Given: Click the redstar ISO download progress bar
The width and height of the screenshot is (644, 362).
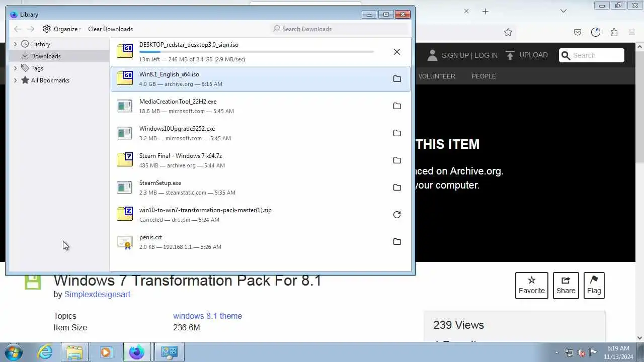Looking at the screenshot, I should tap(257, 52).
